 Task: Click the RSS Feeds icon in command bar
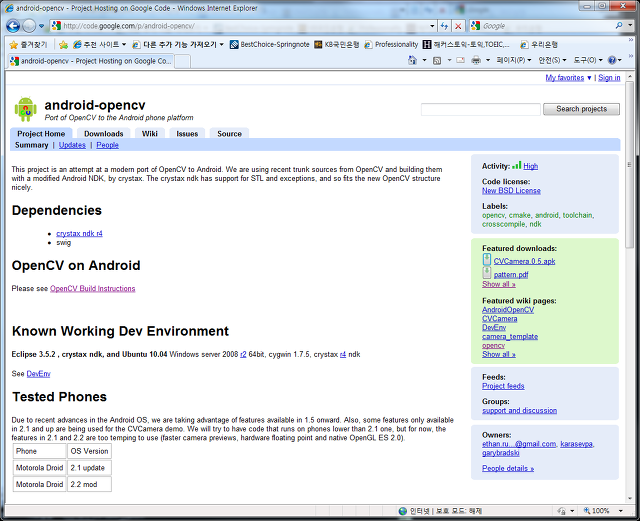tap(437, 60)
